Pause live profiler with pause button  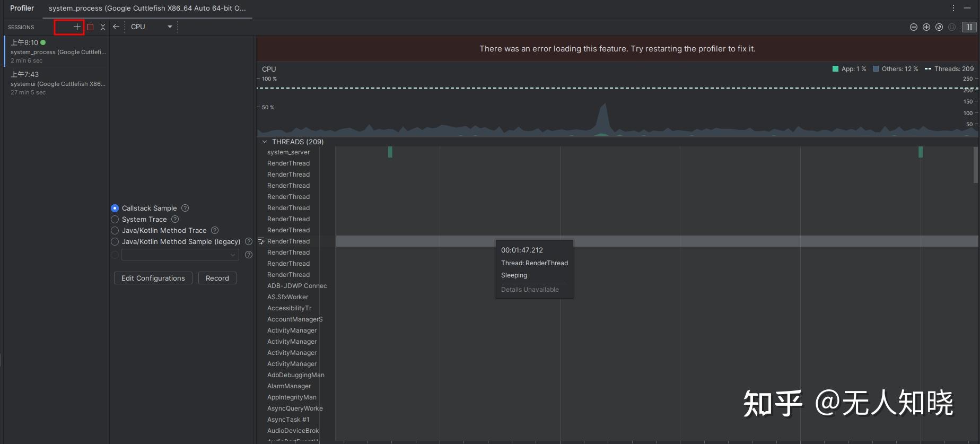[969, 27]
